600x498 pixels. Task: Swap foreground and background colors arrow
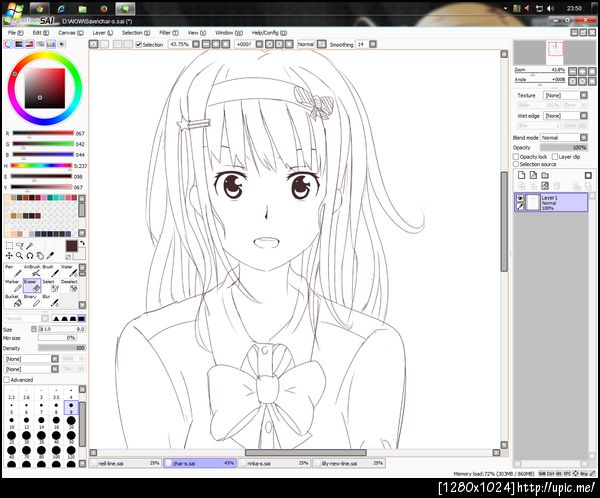pyautogui.click(x=82, y=243)
